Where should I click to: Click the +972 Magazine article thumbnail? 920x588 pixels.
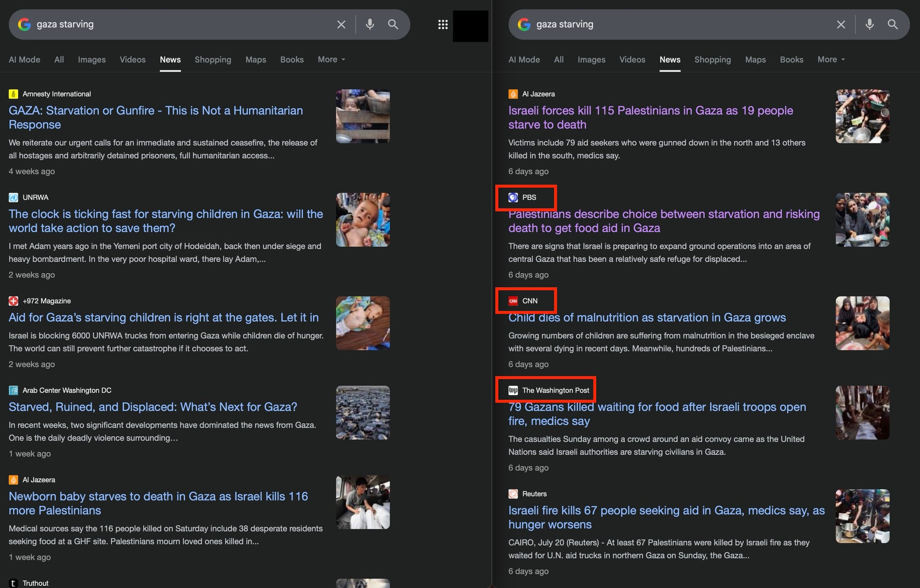[x=362, y=323]
